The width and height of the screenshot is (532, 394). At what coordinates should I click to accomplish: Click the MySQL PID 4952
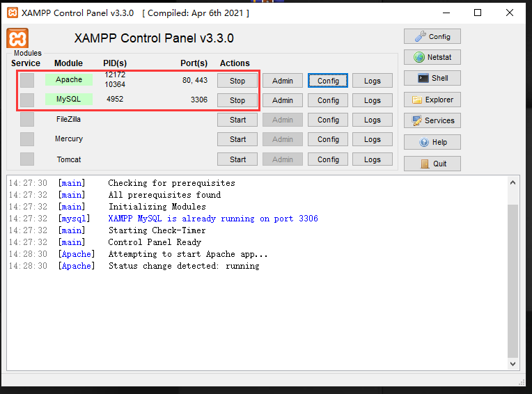[115, 99]
